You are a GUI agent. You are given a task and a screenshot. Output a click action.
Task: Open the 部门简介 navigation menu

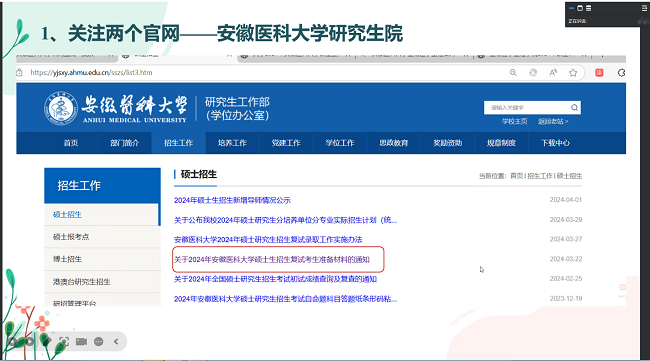click(124, 143)
